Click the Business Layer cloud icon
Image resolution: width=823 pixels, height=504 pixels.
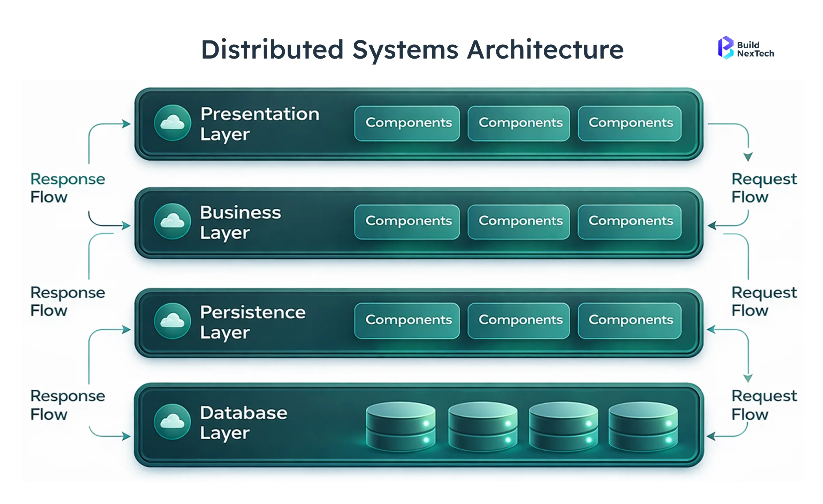coord(172,221)
